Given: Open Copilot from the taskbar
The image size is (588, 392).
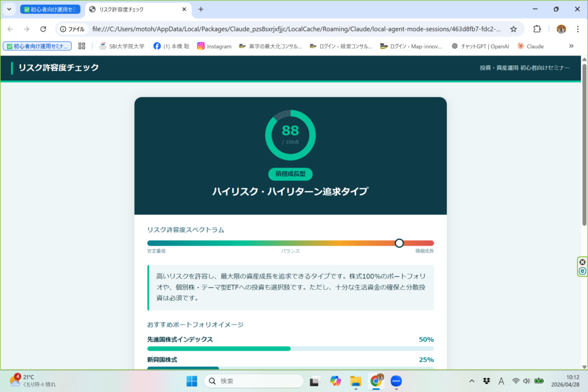Looking at the screenshot, I should (x=335, y=381).
